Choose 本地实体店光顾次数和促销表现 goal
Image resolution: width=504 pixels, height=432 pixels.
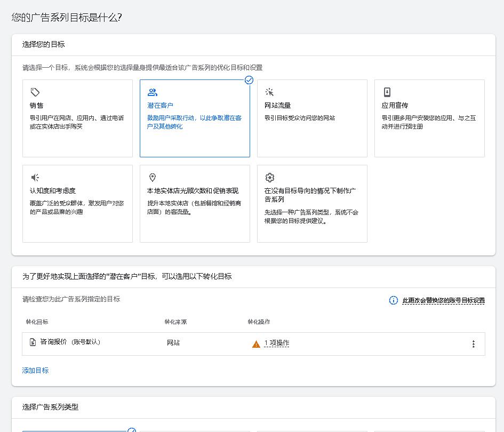(195, 204)
